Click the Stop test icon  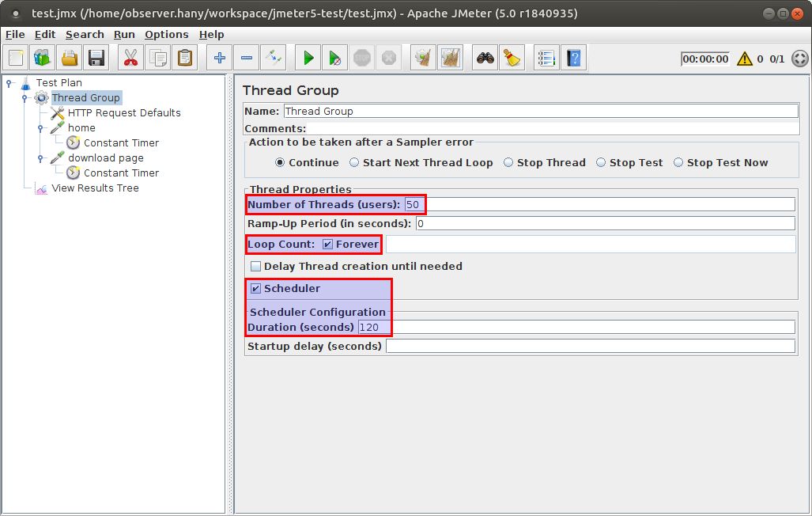point(362,58)
